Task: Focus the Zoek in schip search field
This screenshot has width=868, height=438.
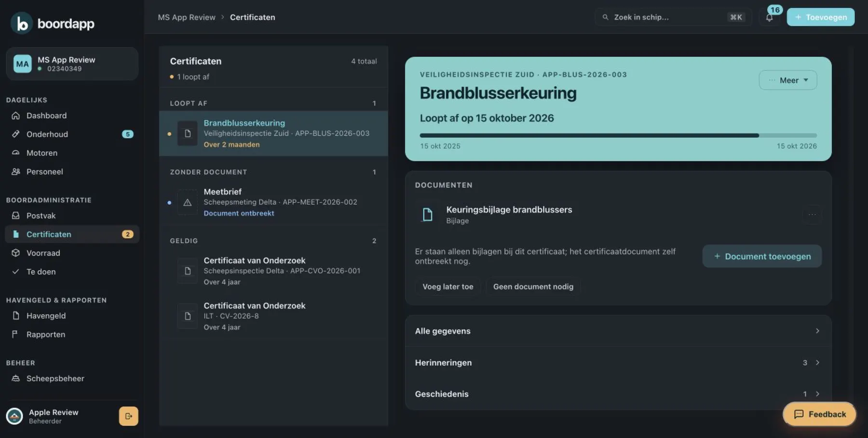Action: click(x=673, y=17)
